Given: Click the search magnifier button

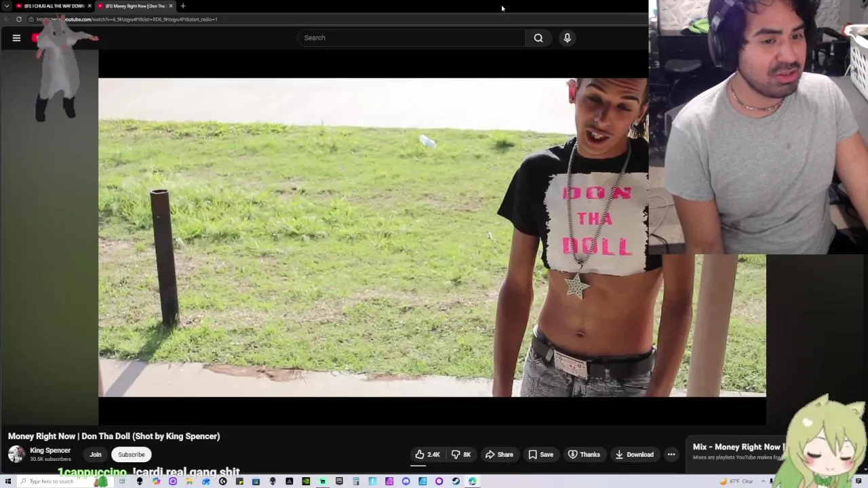Looking at the screenshot, I should coord(538,38).
